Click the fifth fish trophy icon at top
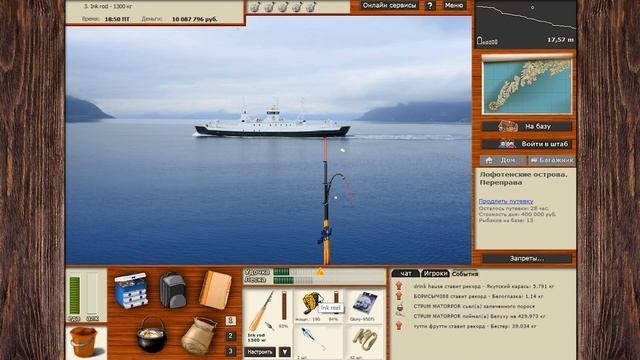This screenshot has width=640, height=360. pyautogui.click(x=311, y=7)
